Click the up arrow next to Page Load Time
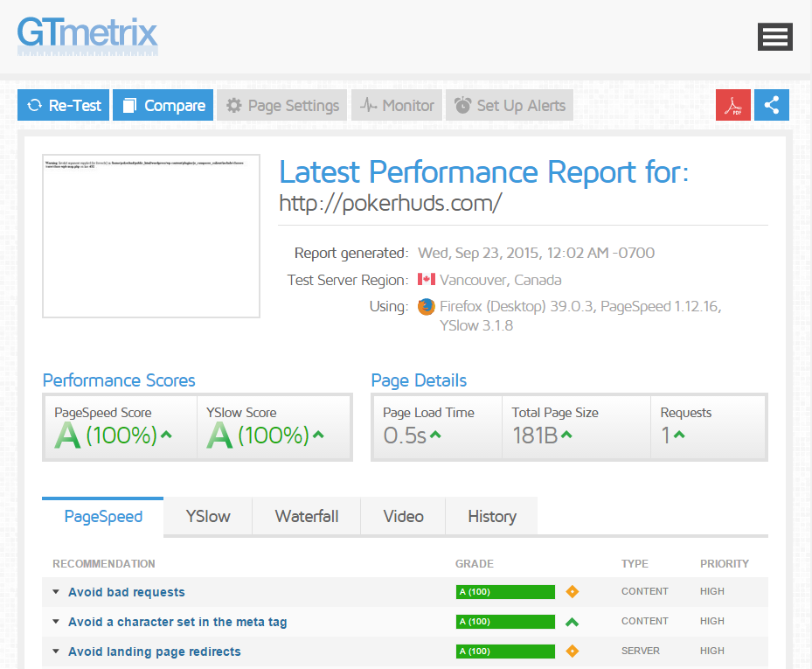Image resolution: width=812 pixels, height=669 pixels. tap(435, 435)
